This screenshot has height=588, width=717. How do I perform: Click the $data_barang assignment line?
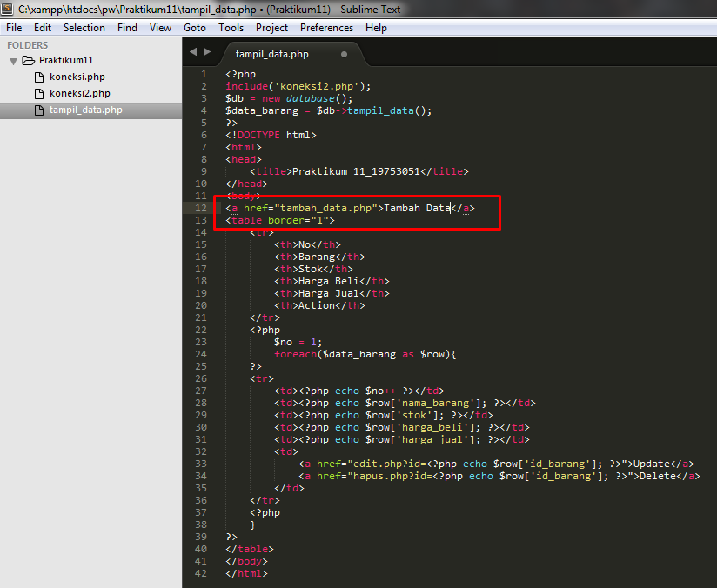coord(328,110)
